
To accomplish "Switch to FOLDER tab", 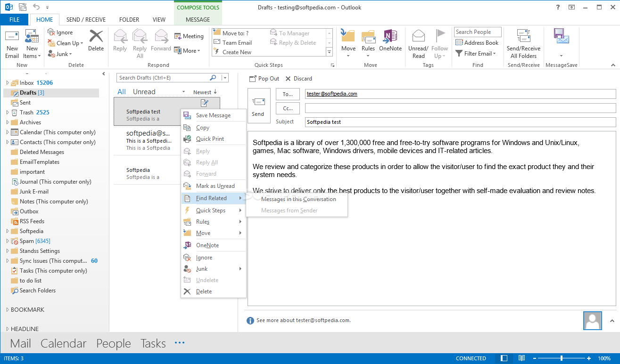I will 129,20.
